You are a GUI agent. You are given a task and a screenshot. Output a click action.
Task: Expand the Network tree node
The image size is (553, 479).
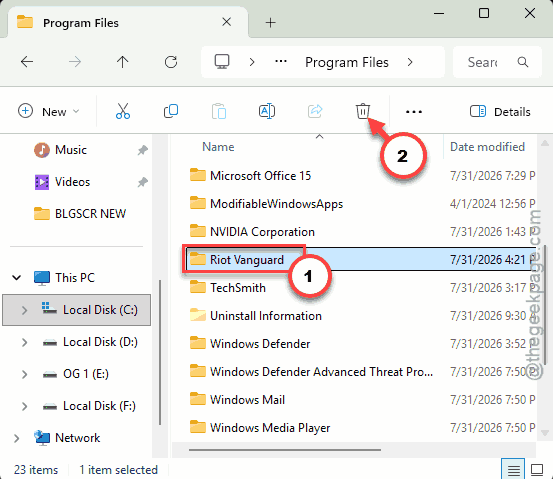(x=16, y=438)
